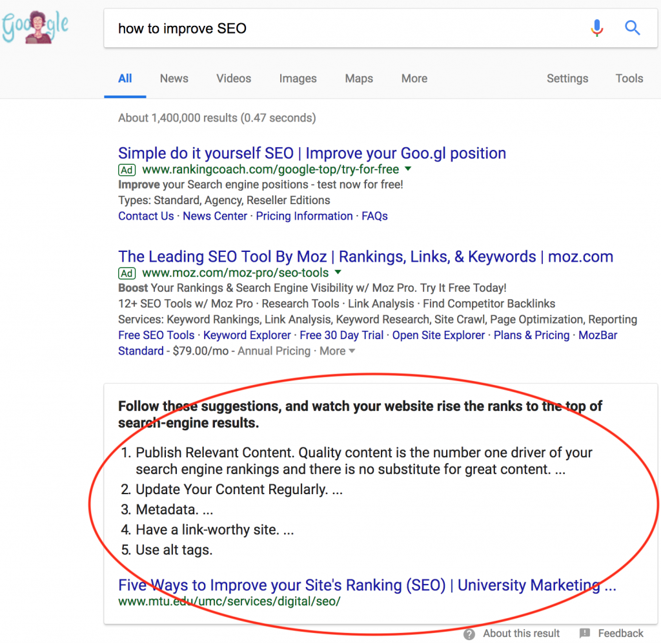Click the Feedback flag icon
Viewport: 661px width, 644px height.
coord(585,633)
